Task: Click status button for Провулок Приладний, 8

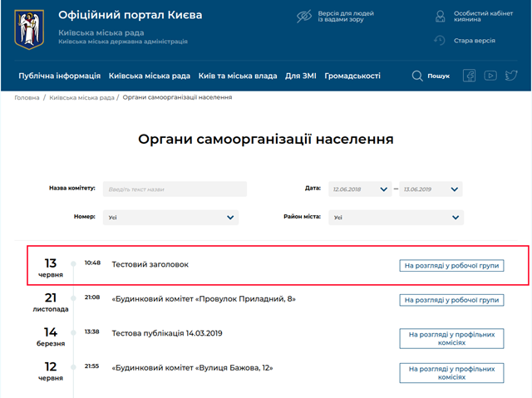Action: click(x=452, y=300)
